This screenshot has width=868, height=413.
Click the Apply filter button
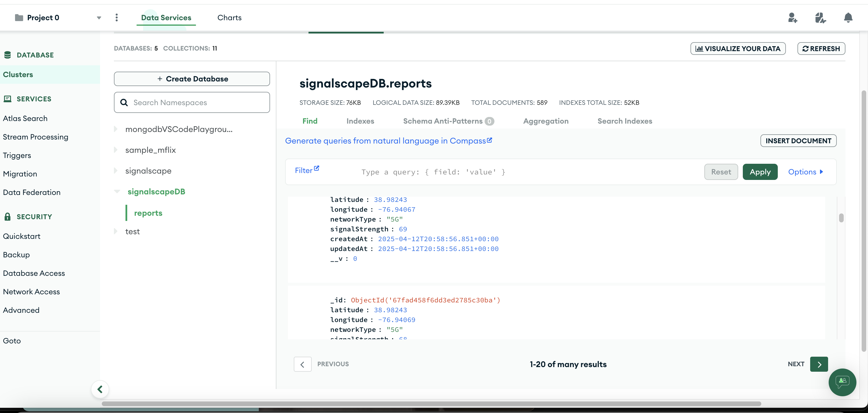coord(760,172)
